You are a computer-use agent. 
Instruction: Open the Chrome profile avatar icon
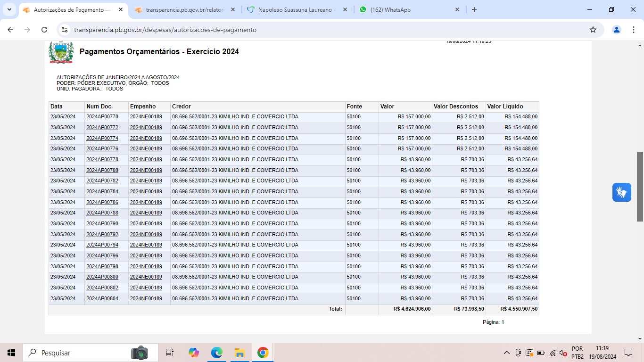click(x=617, y=30)
